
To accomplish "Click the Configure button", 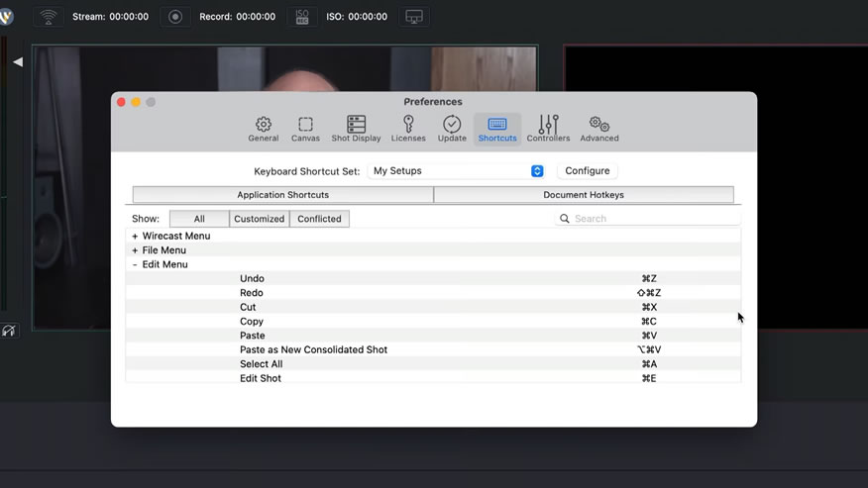I will coord(588,171).
